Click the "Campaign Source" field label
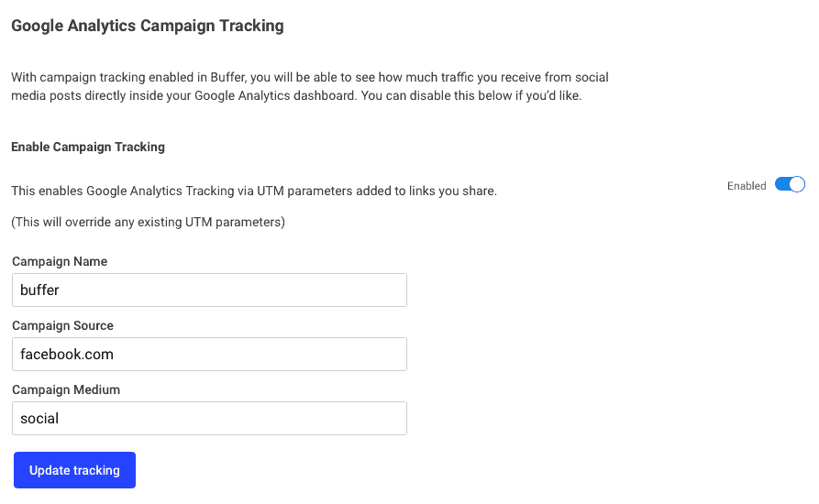Screen dimensions: 819x504 coord(62,325)
